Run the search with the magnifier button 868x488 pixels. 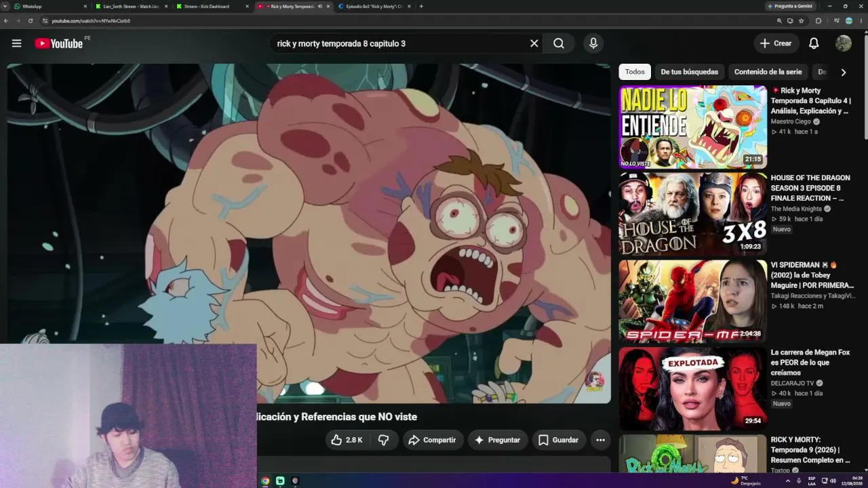click(x=559, y=43)
